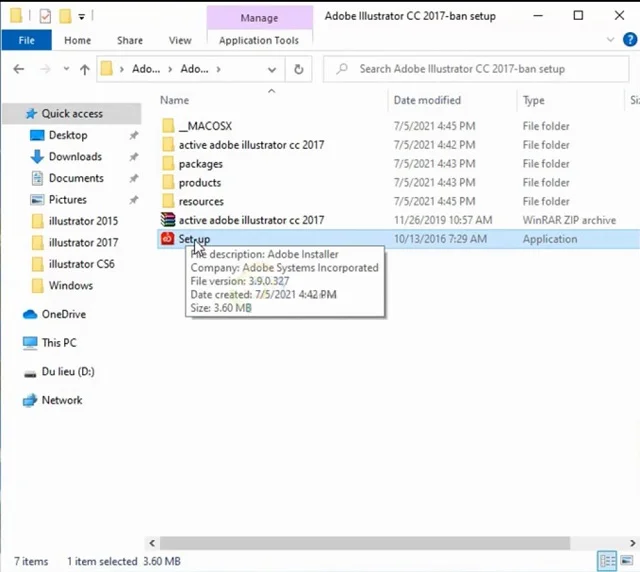This screenshot has height=572, width=640.
Task: Open Documents in the navigation pane
Action: (76, 178)
